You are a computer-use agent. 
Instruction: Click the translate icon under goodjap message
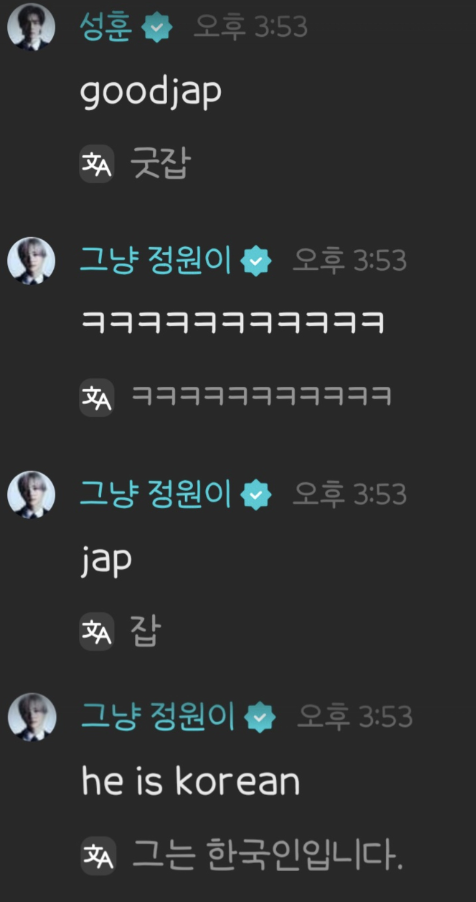(x=97, y=164)
